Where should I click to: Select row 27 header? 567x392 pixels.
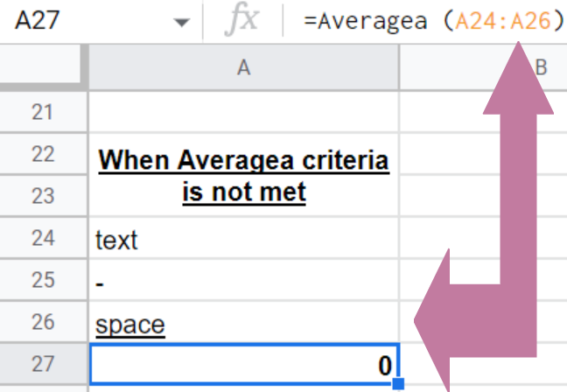point(42,366)
